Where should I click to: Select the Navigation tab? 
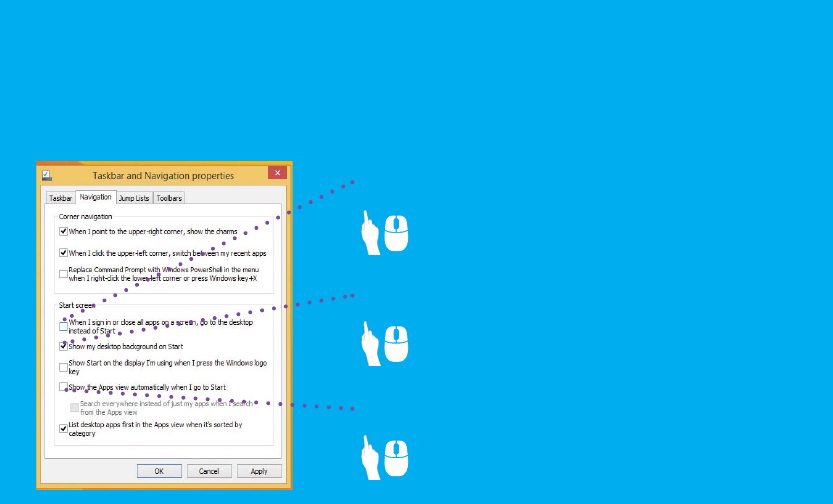point(96,197)
